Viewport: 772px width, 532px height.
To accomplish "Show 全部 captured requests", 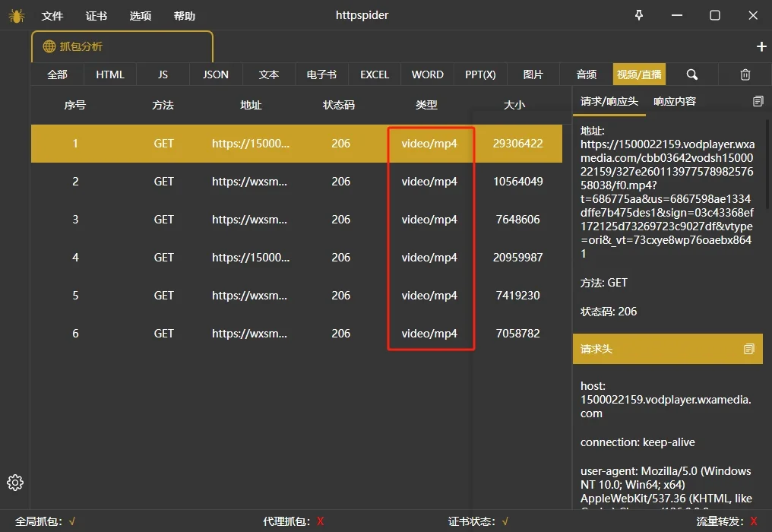I will [57, 74].
